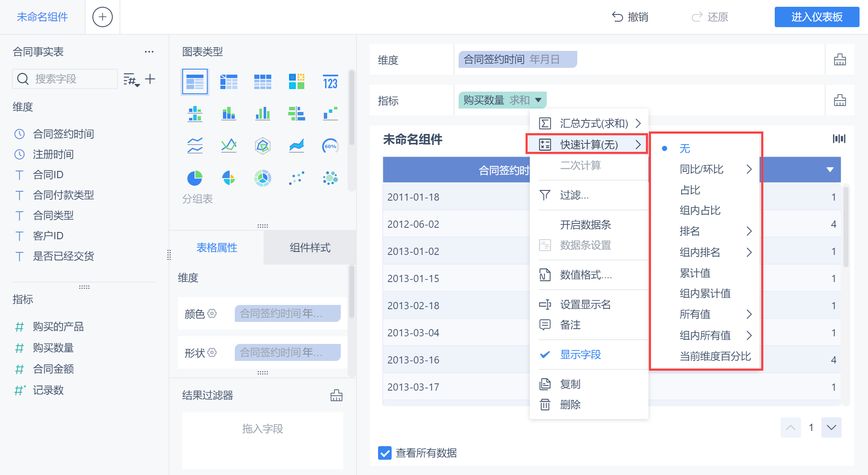Open the add field plus icon
The image size is (868, 475).
(x=150, y=79)
